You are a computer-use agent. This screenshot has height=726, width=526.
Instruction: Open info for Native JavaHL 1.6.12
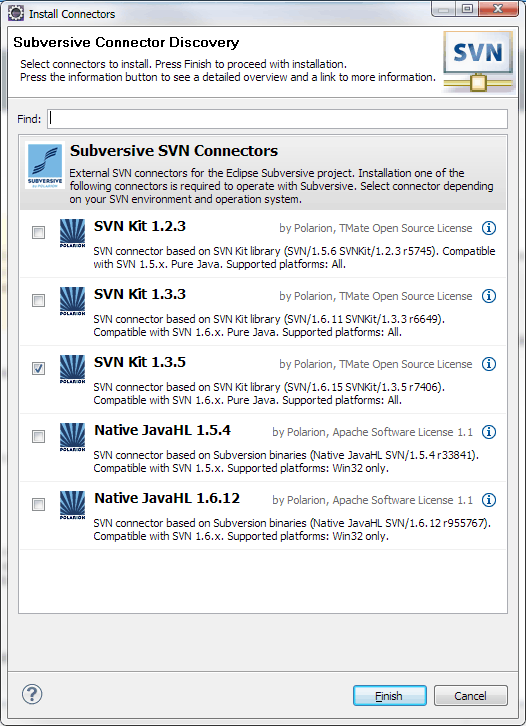click(x=488, y=500)
